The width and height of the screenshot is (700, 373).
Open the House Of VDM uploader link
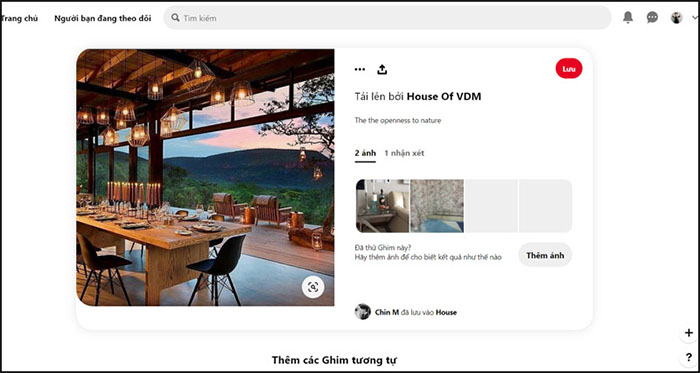(444, 96)
